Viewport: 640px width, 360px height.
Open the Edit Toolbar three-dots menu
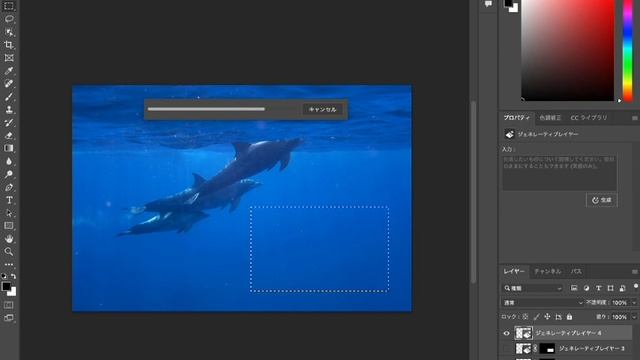[9, 264]
